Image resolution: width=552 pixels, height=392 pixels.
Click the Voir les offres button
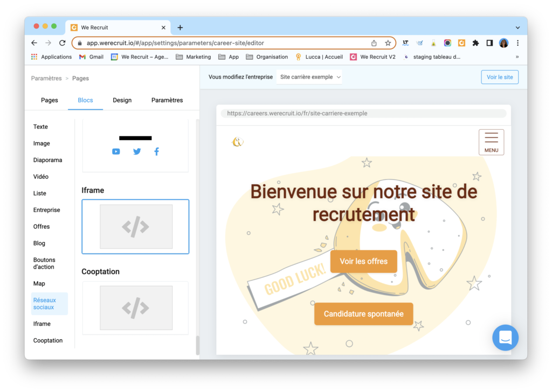(x=364, y=261)
